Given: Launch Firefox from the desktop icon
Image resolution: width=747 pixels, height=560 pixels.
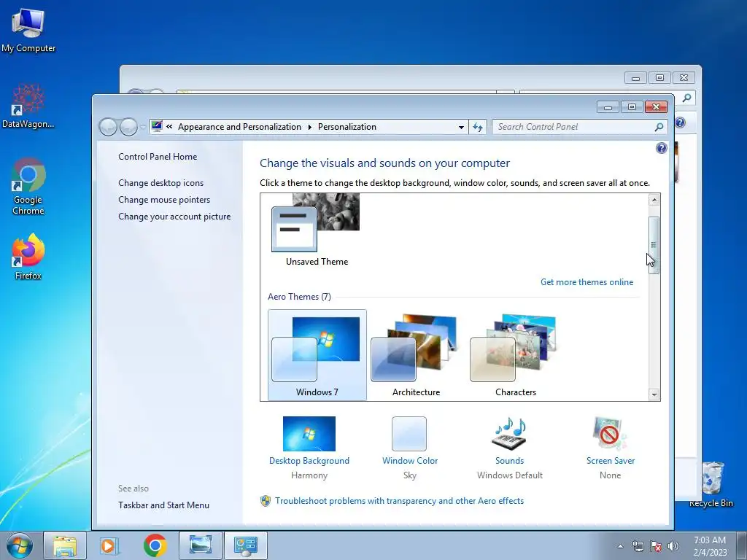Looking at the screenshot, I should coord(28,256).
